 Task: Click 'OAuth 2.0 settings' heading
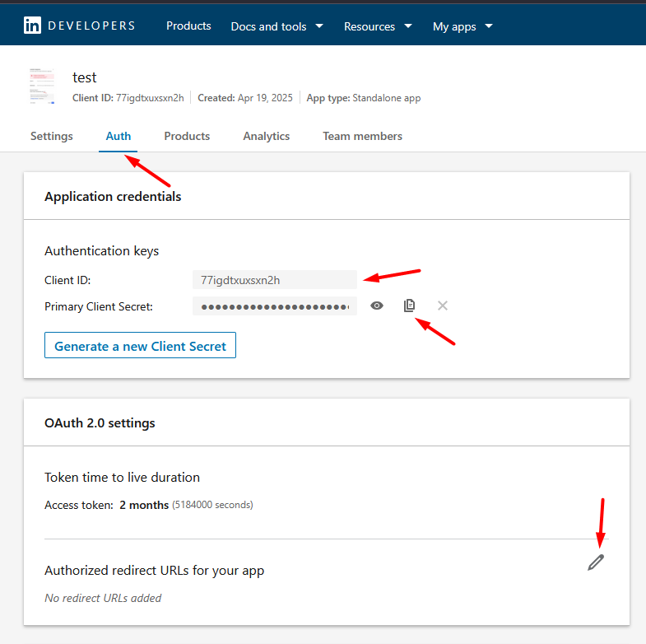click(100, 423)
